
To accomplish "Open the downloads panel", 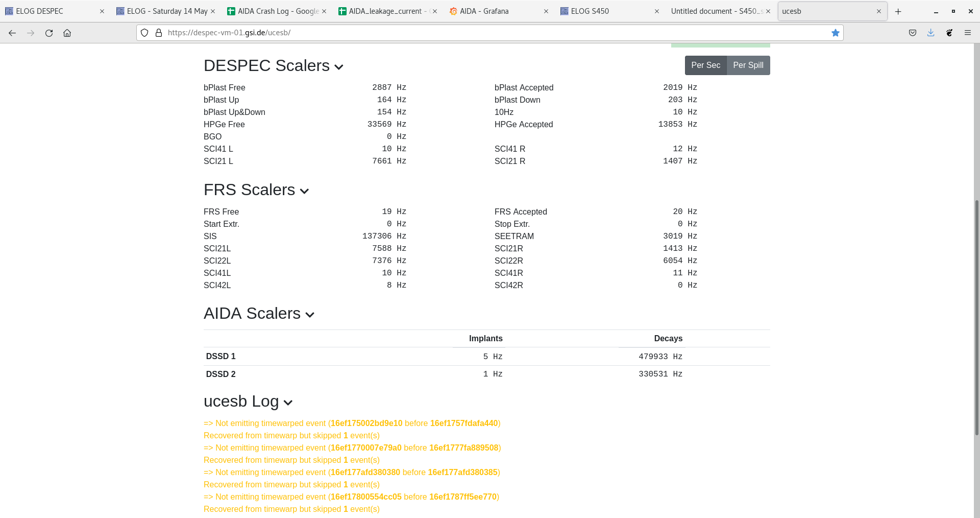I will tap(930, 33).
